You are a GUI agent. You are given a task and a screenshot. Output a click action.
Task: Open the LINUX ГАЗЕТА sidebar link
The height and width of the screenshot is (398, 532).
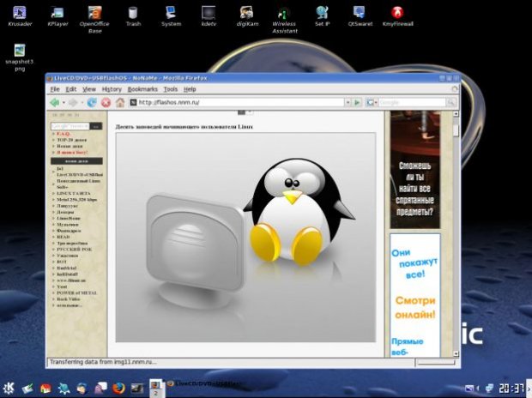(x=74, y=193)
